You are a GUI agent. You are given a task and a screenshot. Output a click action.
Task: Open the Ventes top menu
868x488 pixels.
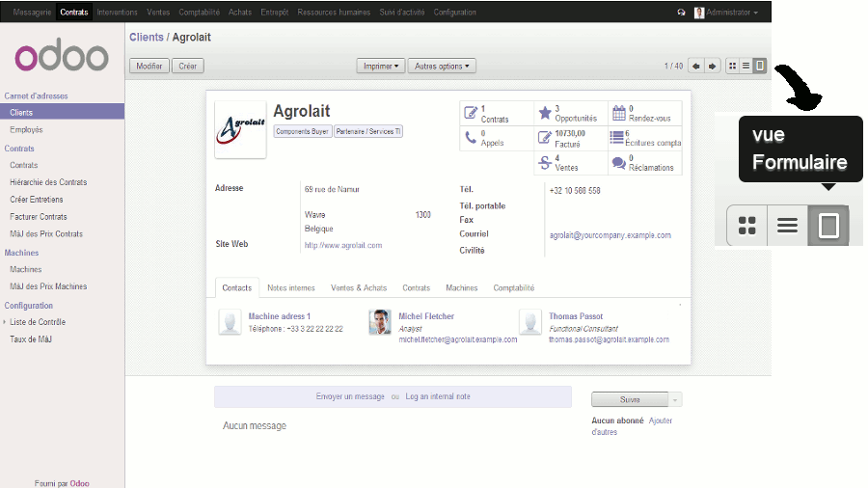tap(158, 13)
